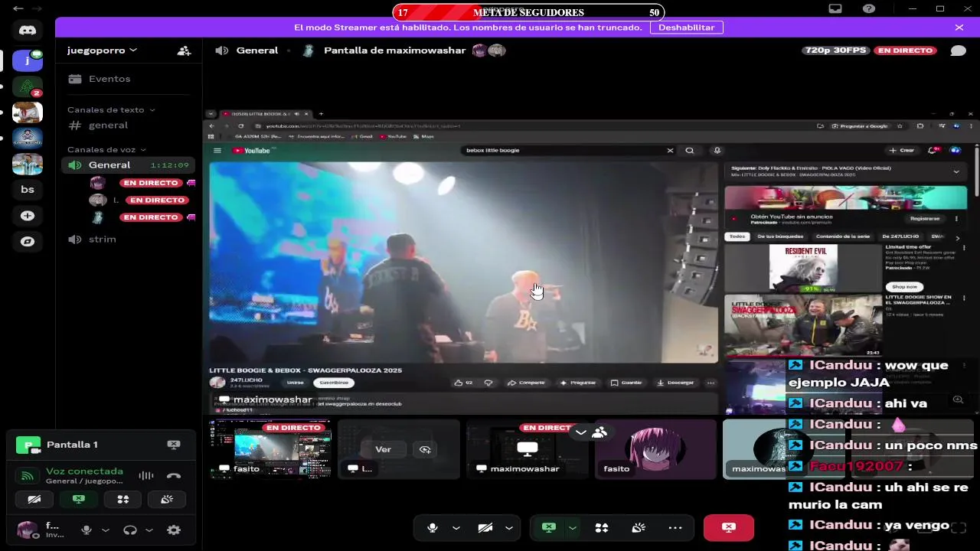Click the first EN DIRECTO user in General
Viewport: 980px width, 551px height.
pyautogui.click(x=142, y=183)
